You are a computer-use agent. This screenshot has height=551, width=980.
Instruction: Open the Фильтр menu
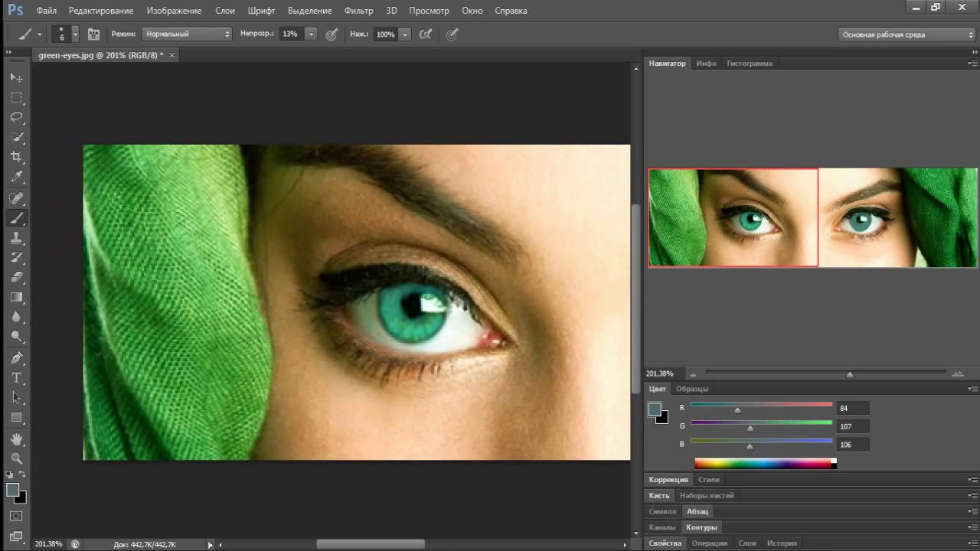[358, 11]
